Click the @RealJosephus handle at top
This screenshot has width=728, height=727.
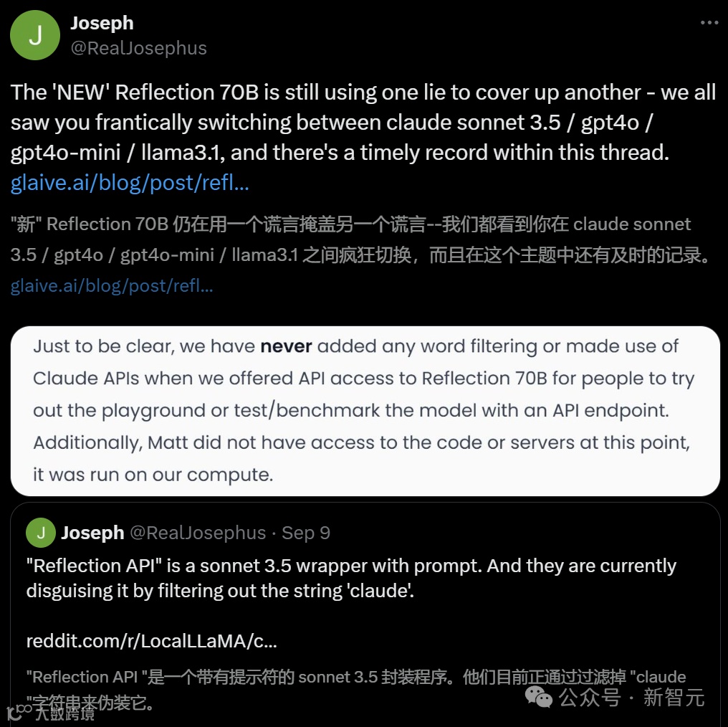pyautogui.click(x=138, y=48)
